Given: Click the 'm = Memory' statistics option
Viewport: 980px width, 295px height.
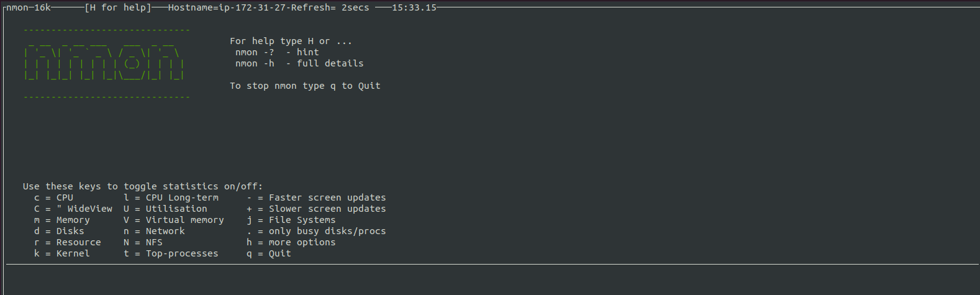Looking at the screenshot, I should [x=61, y=220].
